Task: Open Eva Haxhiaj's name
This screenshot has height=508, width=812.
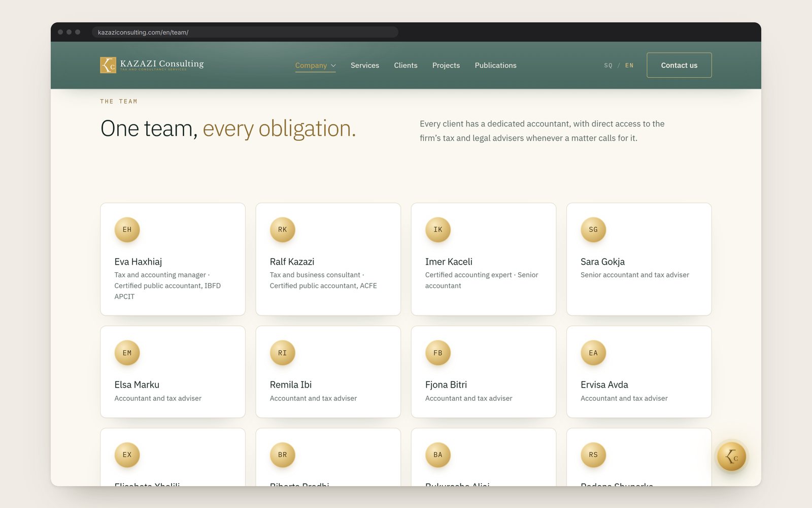Action: tap(138, 262)
